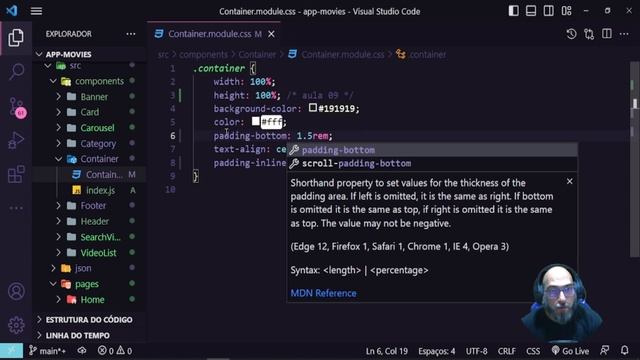The width and height of the screenshot is (640, 360).
Task: Open the #fff color swatch picker
Action: coord(256,121)
